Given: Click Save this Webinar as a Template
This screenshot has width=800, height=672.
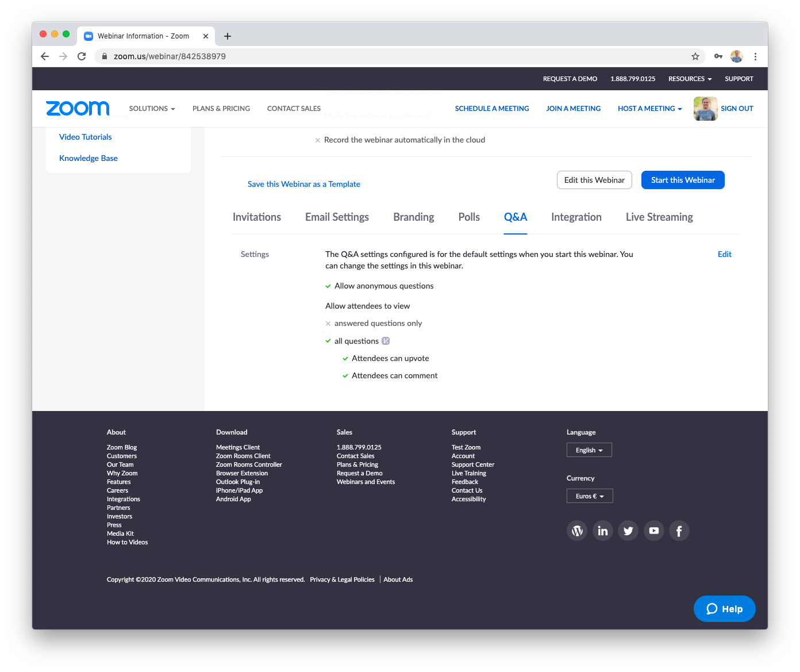Looking at the screenshot, I should tap(304, 184).
